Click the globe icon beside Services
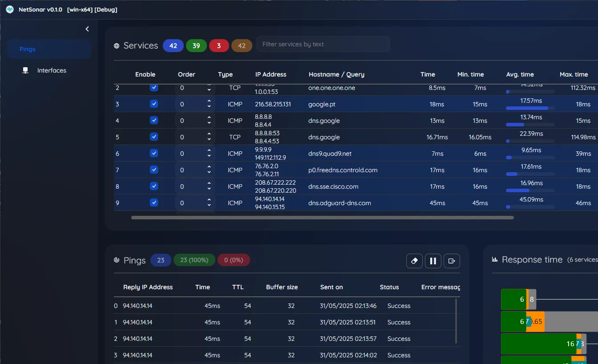598x364 pixels. [x=117, y=46]
